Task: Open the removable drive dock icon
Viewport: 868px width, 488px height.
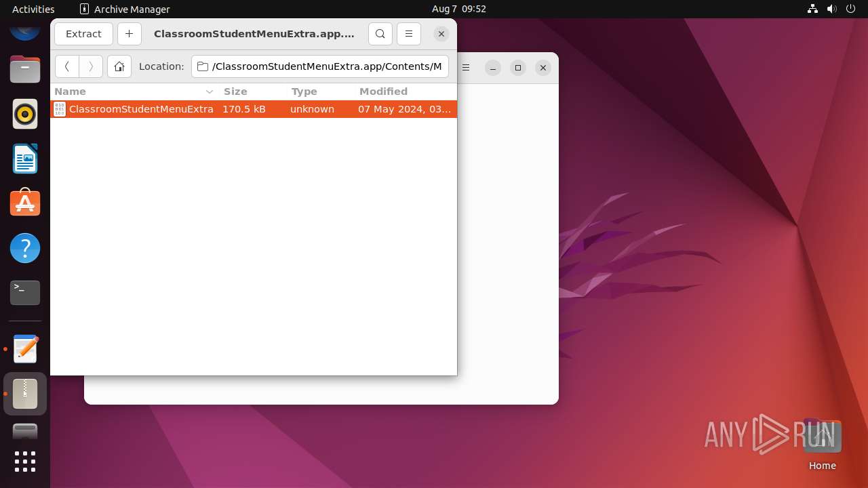Action: pos(25,431)
